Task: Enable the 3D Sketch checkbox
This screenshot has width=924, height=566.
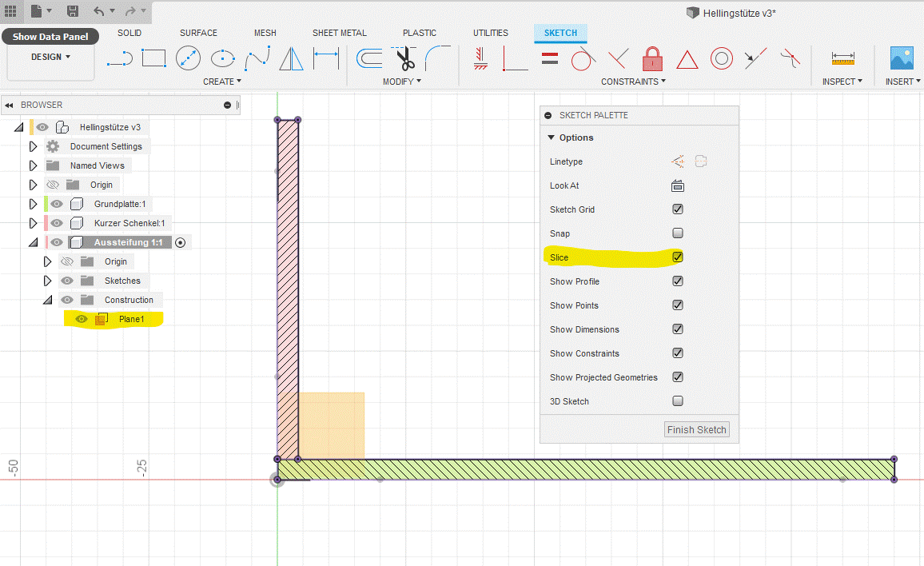Action: click(678, 401)
